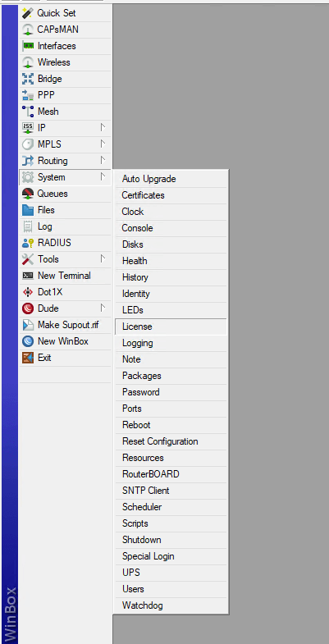Viewport: 329px width, 644px height.
Task: Open Interfaces text label in sidebar
Action: (57, 46)
